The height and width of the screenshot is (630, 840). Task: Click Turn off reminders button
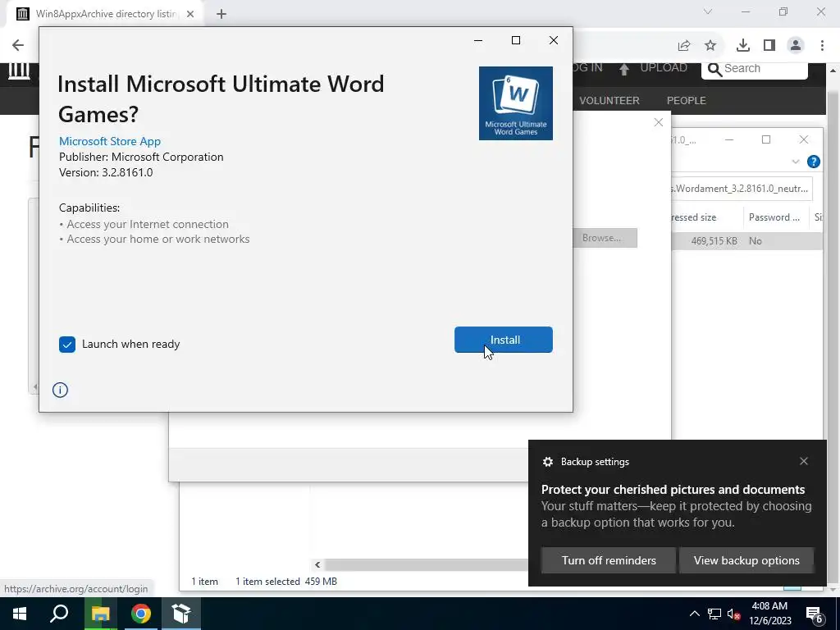[609, 560]
